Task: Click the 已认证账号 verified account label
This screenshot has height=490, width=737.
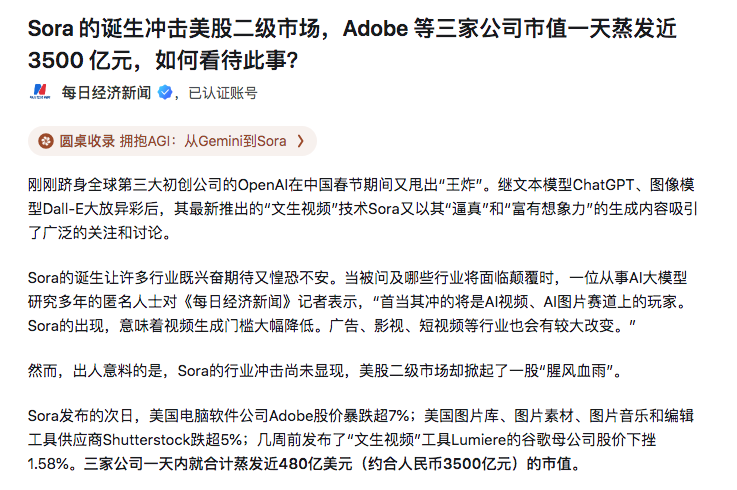Action: click(223, 93)
